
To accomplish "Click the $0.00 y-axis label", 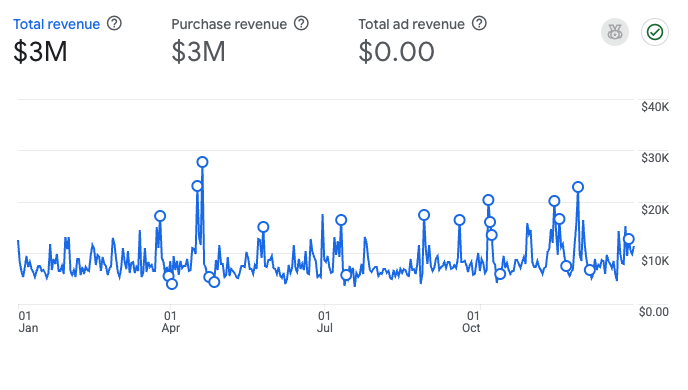I will point(653,312).
